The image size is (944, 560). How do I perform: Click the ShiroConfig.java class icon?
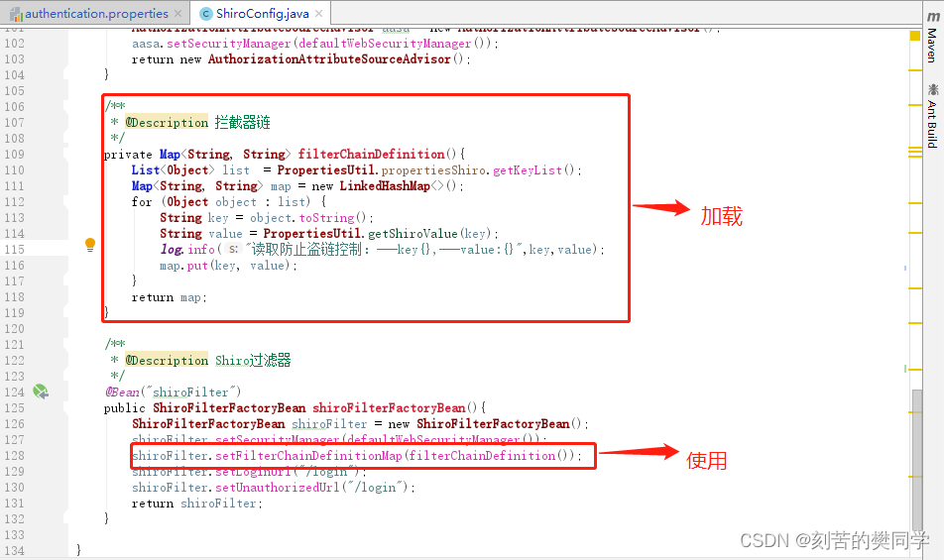pos(206,13)
